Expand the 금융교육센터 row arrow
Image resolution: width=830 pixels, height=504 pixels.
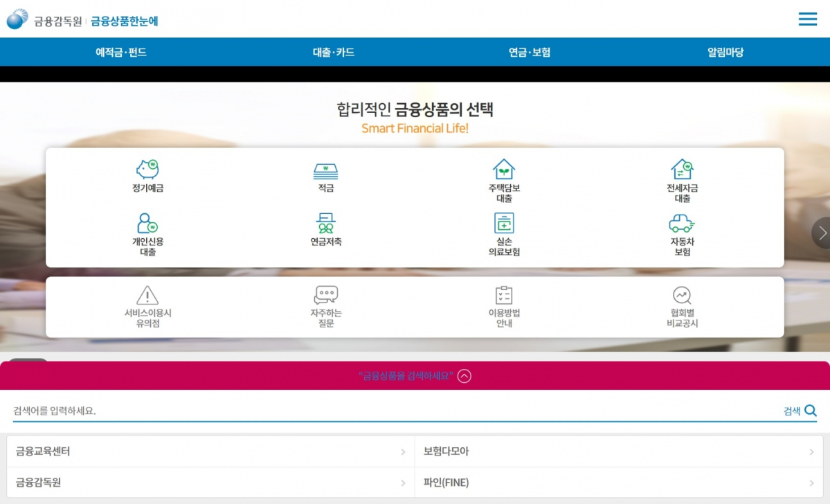(402, 451)
